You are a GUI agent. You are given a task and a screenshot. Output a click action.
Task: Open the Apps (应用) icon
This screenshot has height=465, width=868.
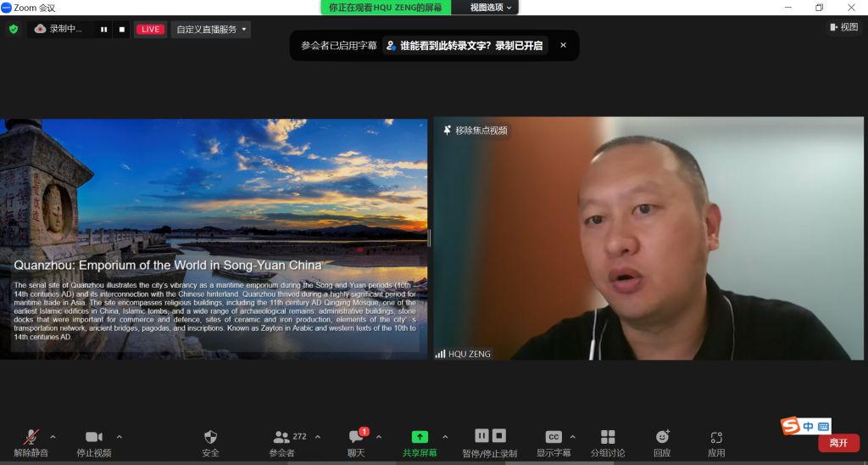click(716, 438)
